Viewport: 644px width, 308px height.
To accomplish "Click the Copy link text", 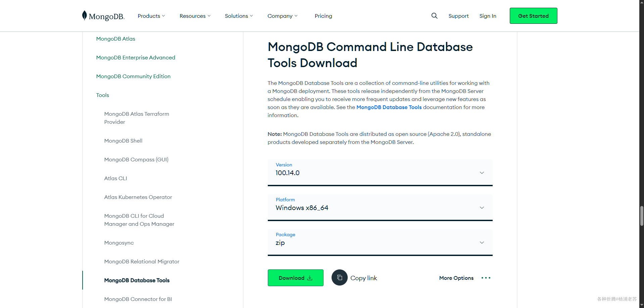I will tap(364, 278).
